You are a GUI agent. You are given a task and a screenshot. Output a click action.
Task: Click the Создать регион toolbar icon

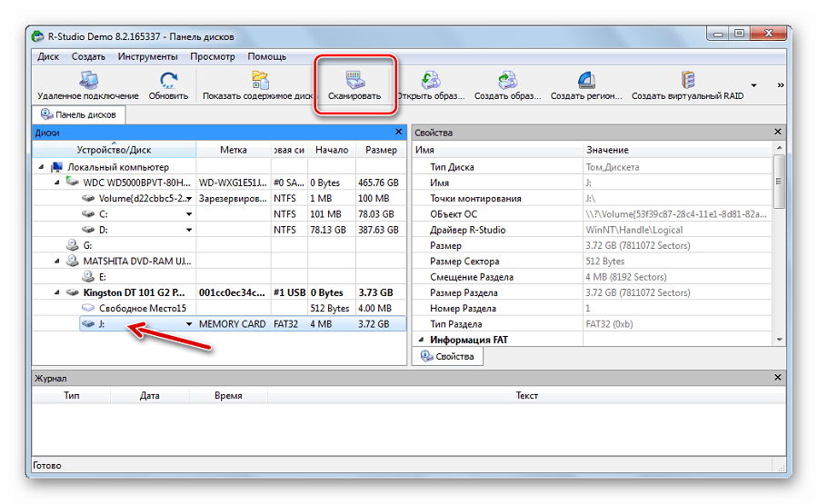586,79
